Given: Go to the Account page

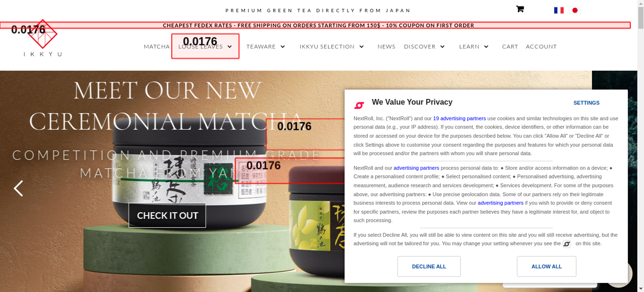Looking at the screenshot, I should (x=541, y=47).
